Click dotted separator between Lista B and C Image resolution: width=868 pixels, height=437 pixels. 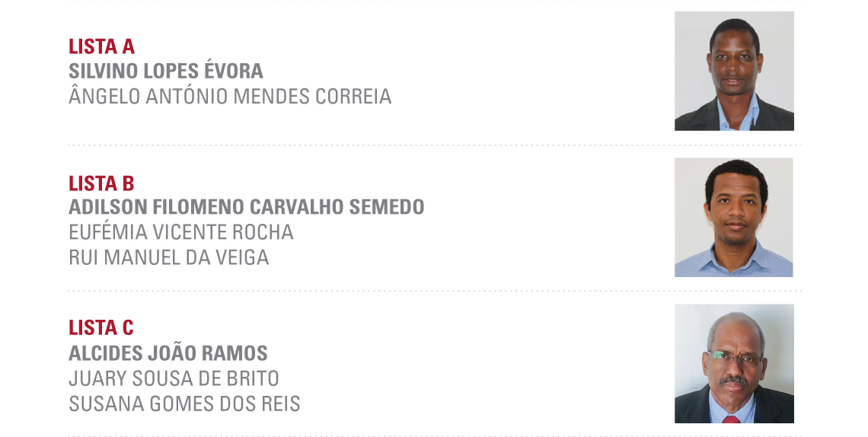[x=434, y=291]
